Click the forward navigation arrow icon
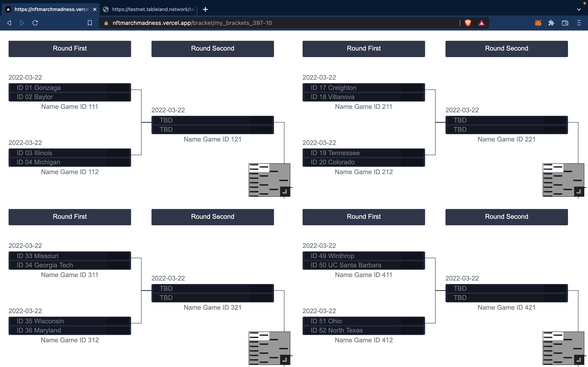 click(22, 23)
